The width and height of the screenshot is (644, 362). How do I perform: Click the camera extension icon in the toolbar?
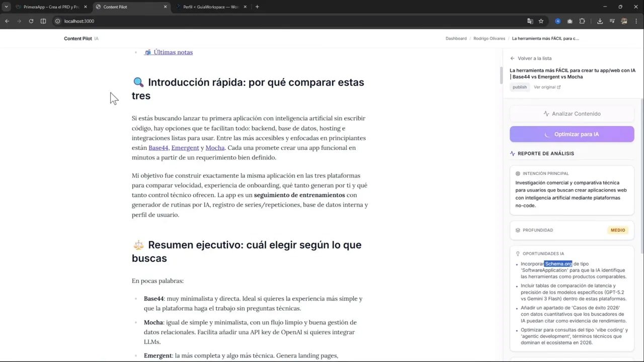tap(570, 21)
